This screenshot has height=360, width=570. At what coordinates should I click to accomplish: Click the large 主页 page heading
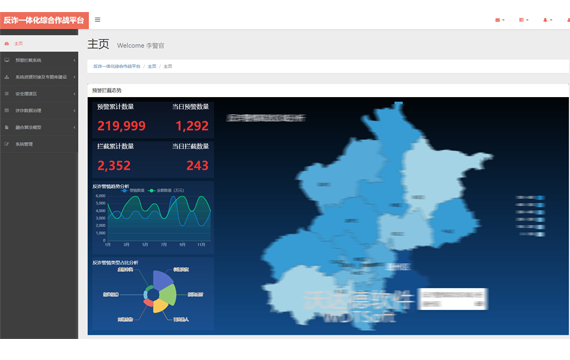pyautogui.click(x=98, y=44)
